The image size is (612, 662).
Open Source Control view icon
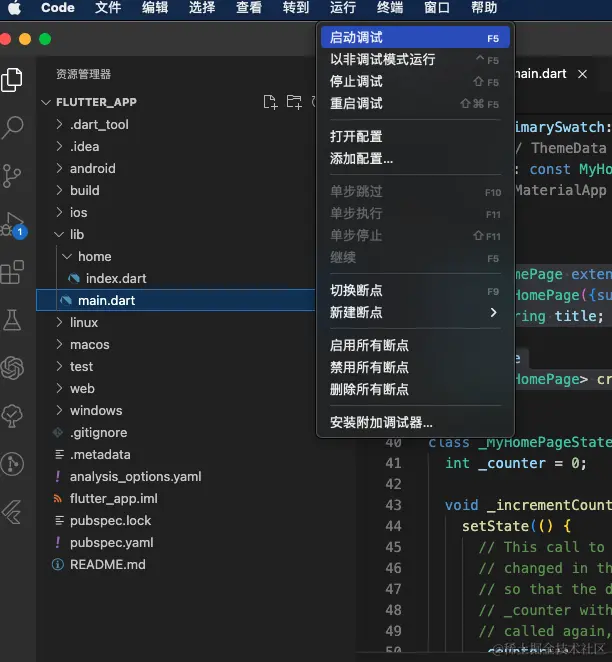(12, 176)
